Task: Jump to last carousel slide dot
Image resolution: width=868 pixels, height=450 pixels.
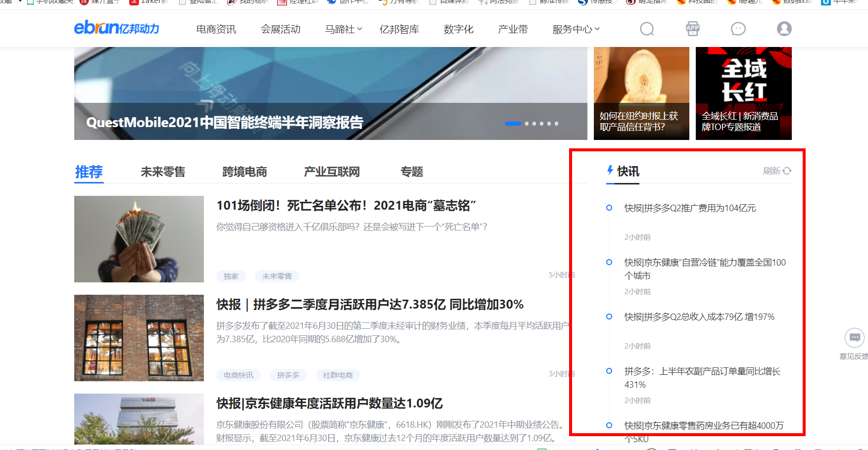Action: click(556, 124)
